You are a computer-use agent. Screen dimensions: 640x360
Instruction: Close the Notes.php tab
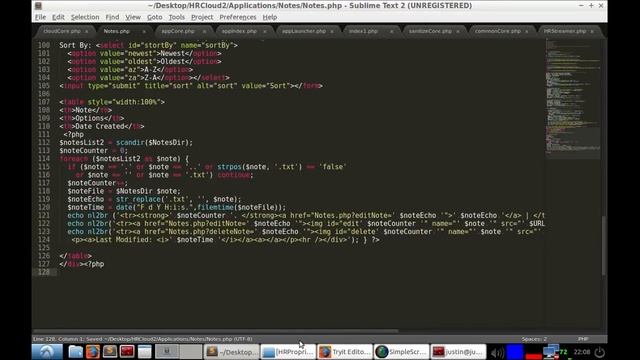click(144, 31)
